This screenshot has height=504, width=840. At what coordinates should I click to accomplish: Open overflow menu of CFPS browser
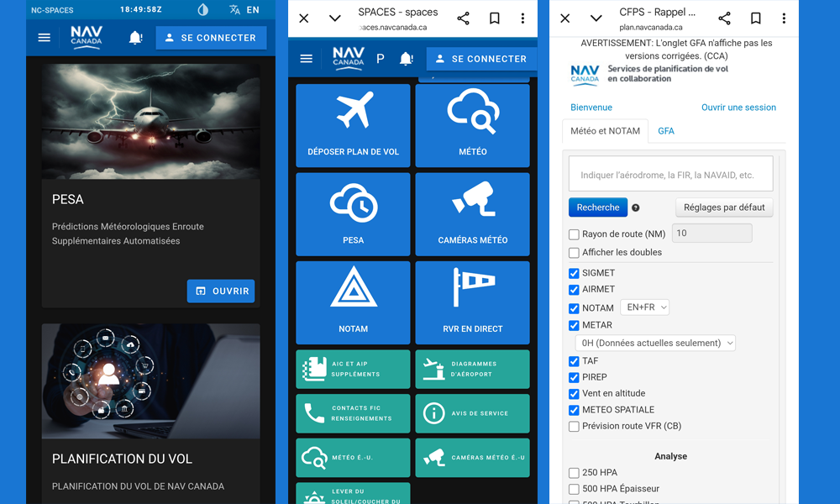[784, 18]
